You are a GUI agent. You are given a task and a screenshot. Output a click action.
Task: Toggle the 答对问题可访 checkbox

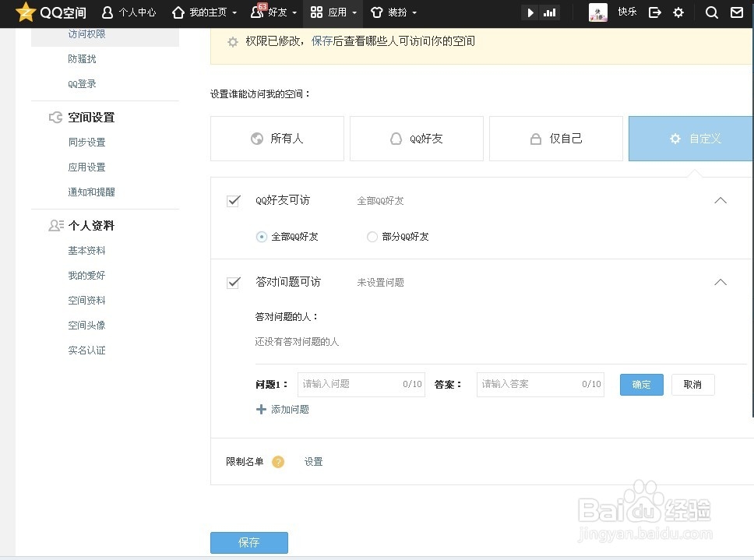coord(234,282)
